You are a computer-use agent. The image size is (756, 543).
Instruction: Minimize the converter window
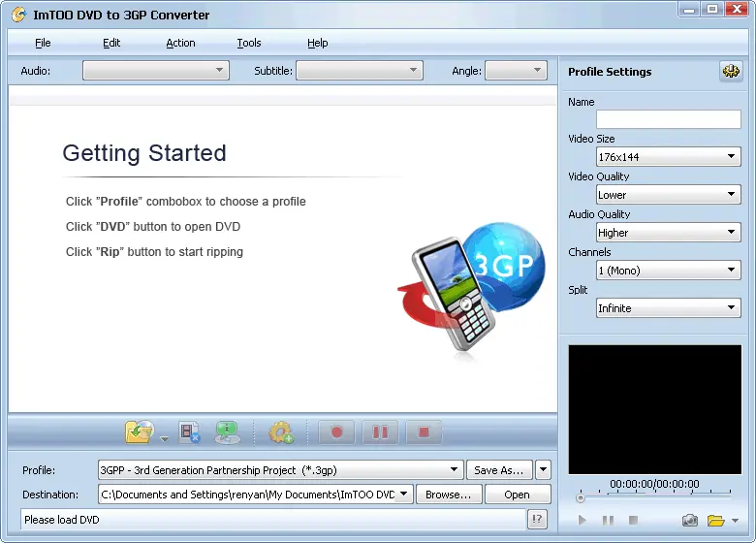pyautogui.click(x=689, y=9)
